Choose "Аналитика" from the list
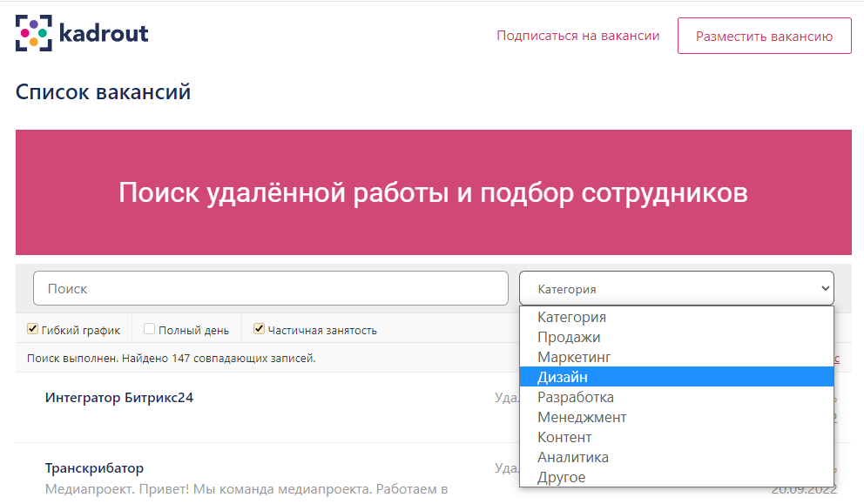The width and height of the screenshot is (864, 504). 572,457
